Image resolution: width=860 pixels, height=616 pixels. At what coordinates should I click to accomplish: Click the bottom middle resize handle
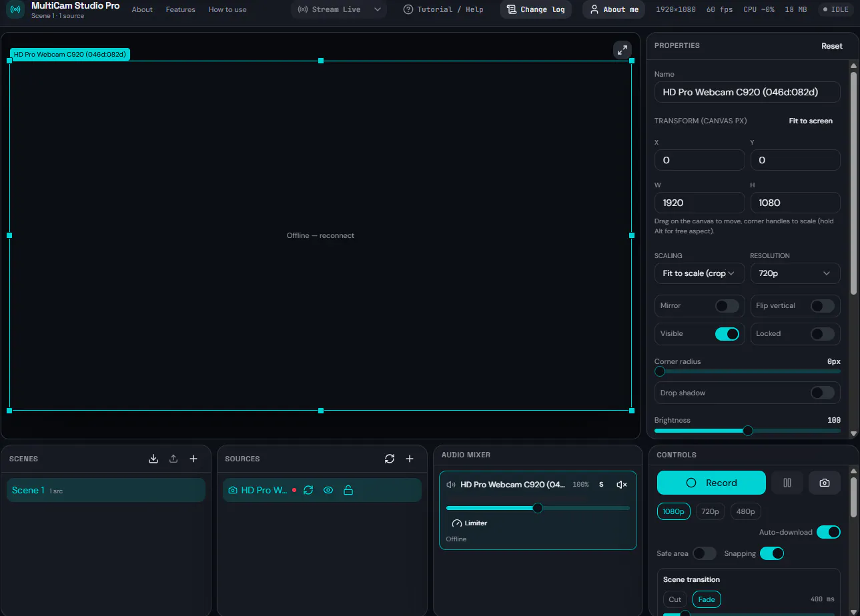click(321, 411)
